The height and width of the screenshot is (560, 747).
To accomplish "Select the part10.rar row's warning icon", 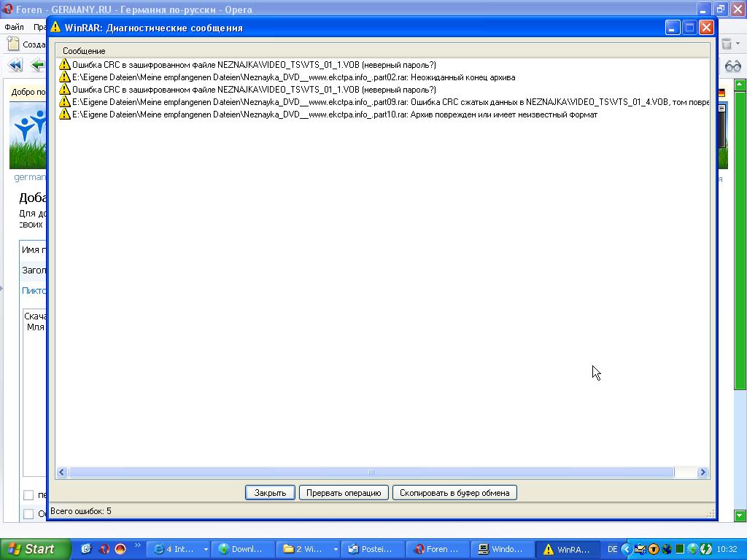I will (x=64, y=114).
